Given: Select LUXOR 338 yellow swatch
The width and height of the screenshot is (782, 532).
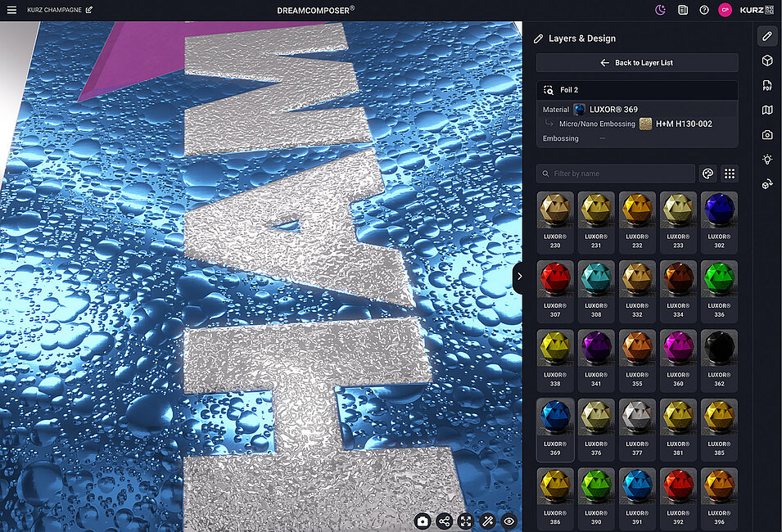Looking at the screenshot, I should pos(555,361).
